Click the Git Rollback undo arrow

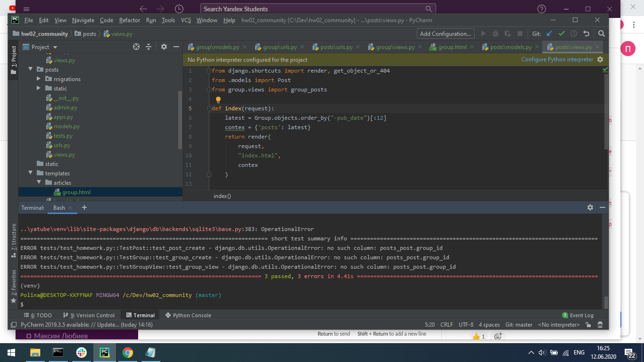(x=586, y=33)
